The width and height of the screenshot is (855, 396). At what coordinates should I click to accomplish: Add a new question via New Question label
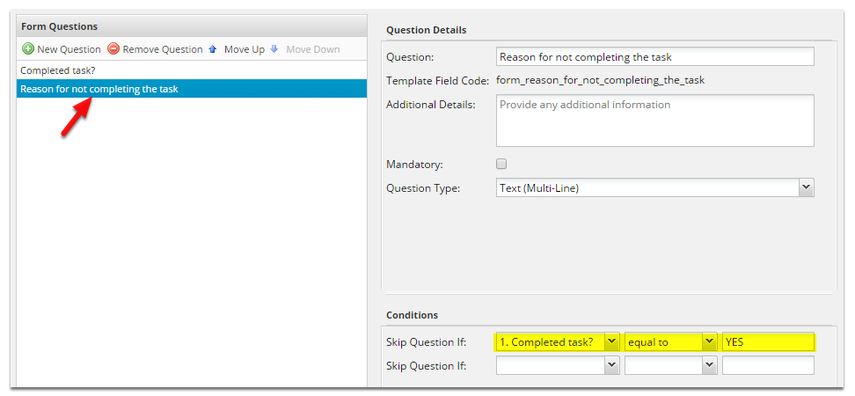pyautogui.click(x=69, y=50)
